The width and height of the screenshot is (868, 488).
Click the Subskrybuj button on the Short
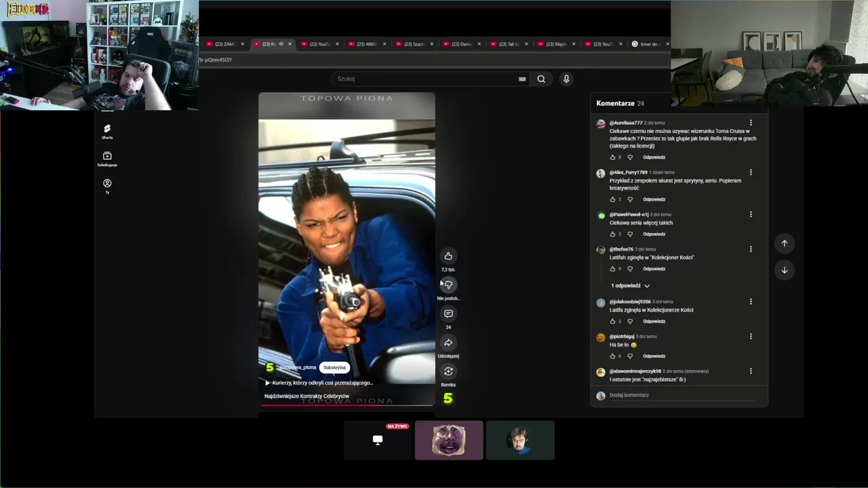(334, 367)
